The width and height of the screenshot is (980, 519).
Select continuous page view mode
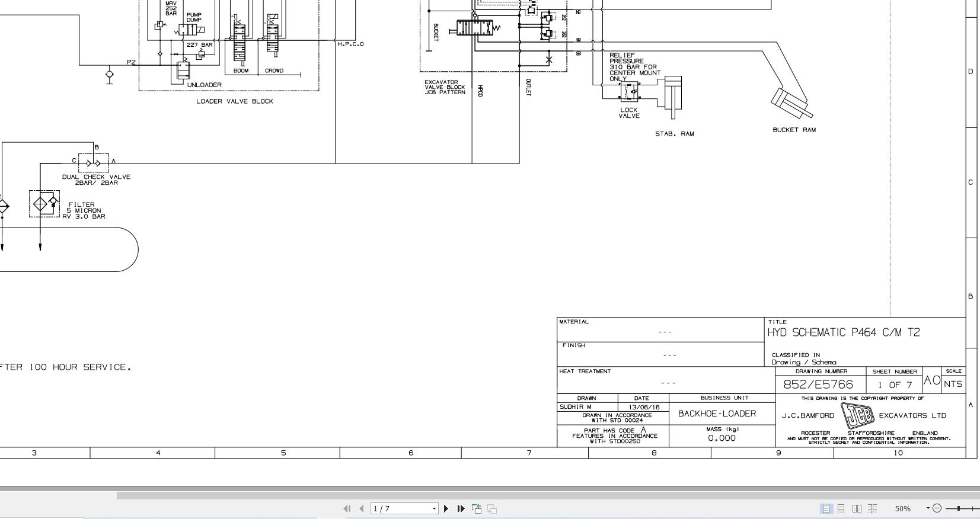point(841,508)
